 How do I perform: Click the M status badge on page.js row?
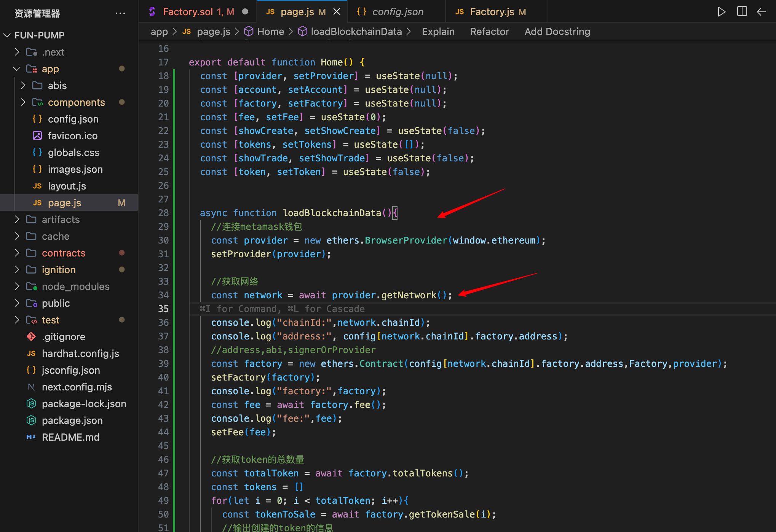(121, 203)
